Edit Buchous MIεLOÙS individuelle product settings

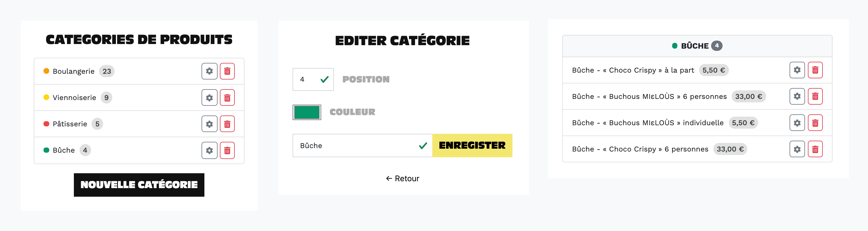pos(797,123)
